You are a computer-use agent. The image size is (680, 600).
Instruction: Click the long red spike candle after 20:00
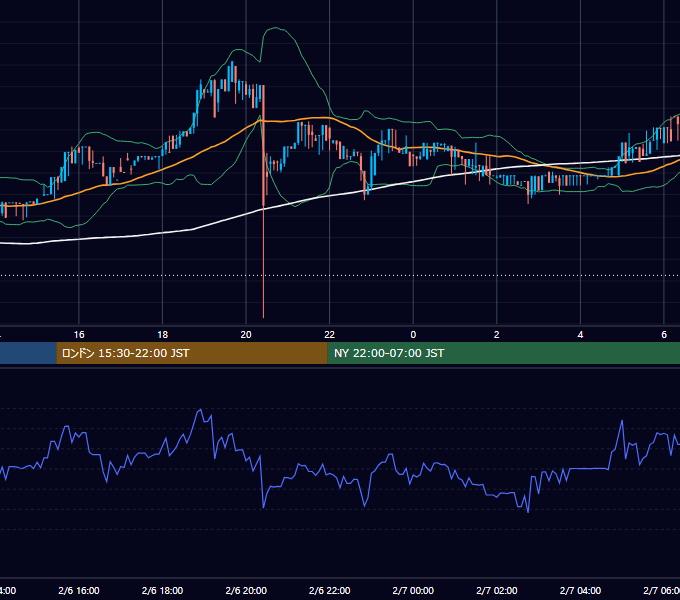[263, 202]
